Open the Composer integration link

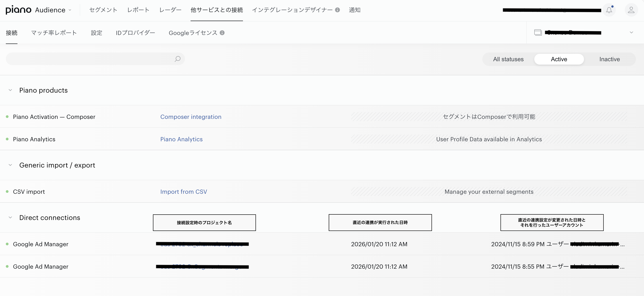pos(191,117)
